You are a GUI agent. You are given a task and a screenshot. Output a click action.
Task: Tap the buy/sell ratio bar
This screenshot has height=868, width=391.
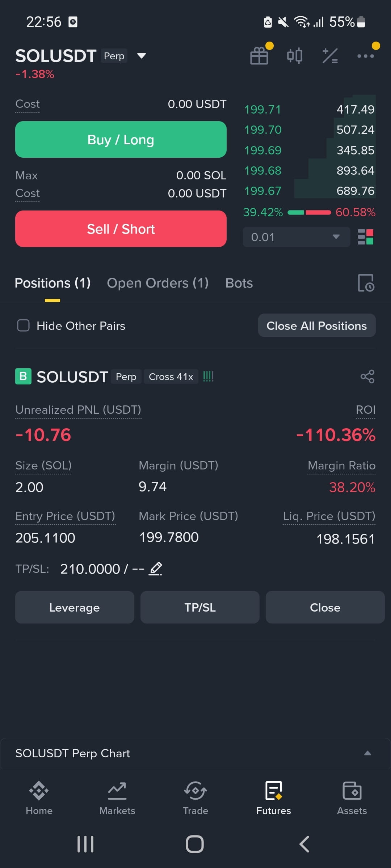(309, 212)
